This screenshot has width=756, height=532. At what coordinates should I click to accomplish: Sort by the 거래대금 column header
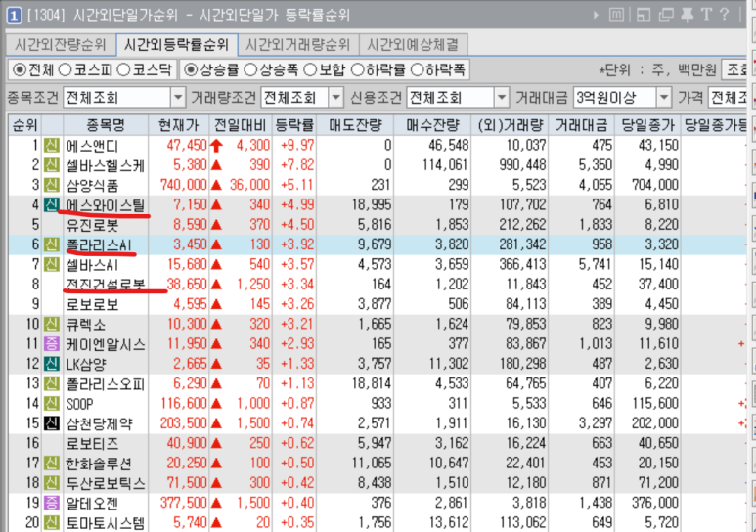582,125
